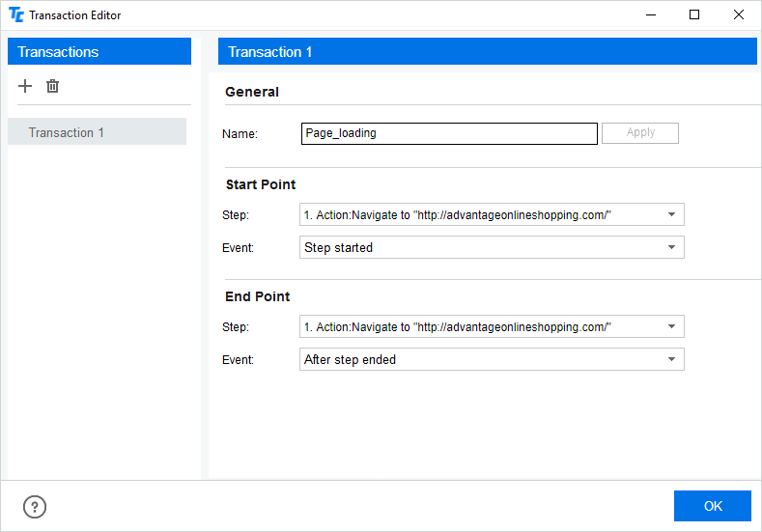Open help via question mark icon
Image resolution: width=762 pixels, height=532 pixels.
(x=35, y=507)
